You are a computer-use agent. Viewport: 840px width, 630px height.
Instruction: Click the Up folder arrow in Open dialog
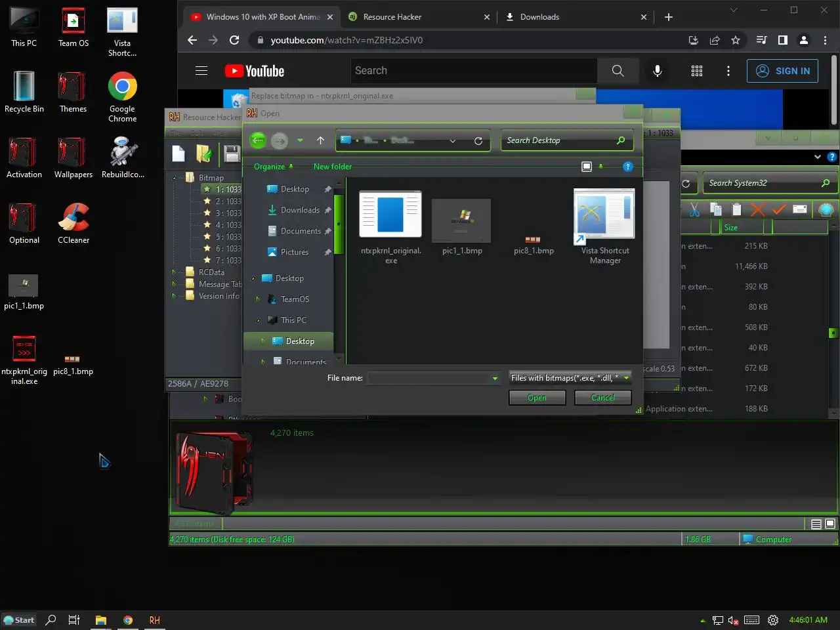(x=320, y=140)
